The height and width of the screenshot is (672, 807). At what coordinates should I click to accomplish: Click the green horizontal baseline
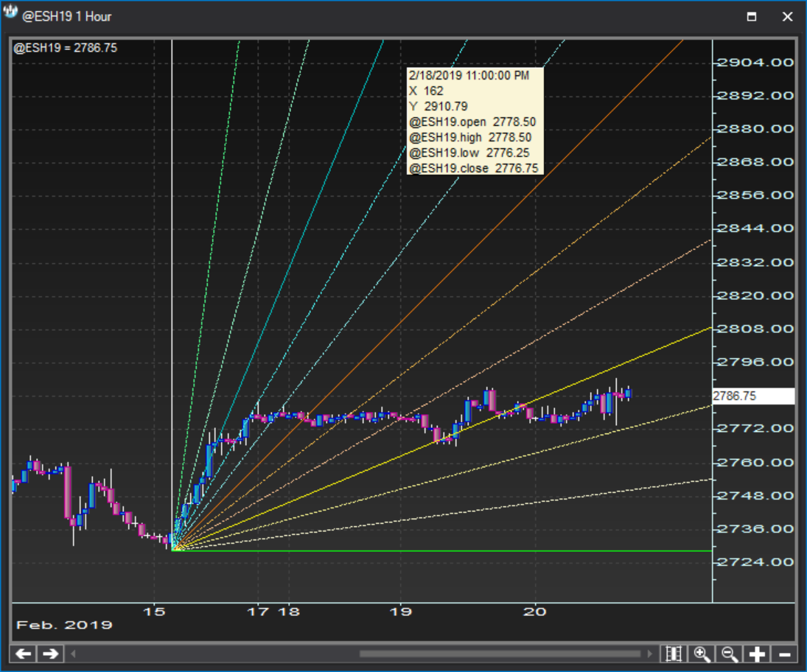(x=441, y=551)
